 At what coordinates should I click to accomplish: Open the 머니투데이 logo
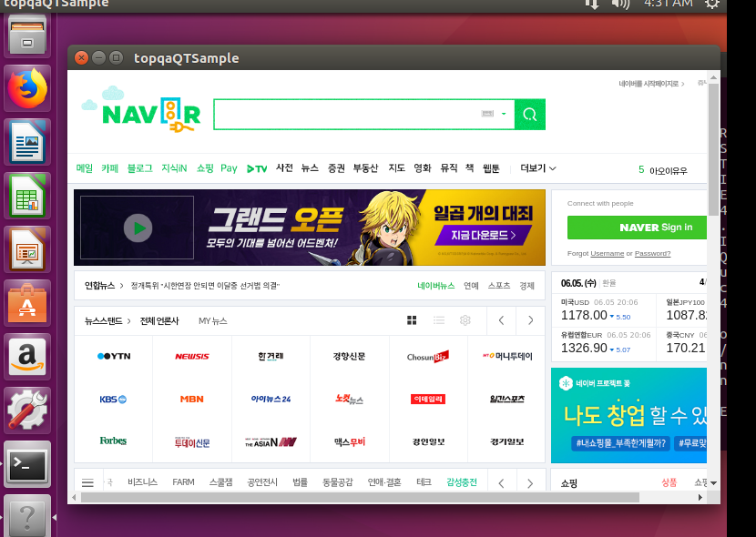click(507, 357)
